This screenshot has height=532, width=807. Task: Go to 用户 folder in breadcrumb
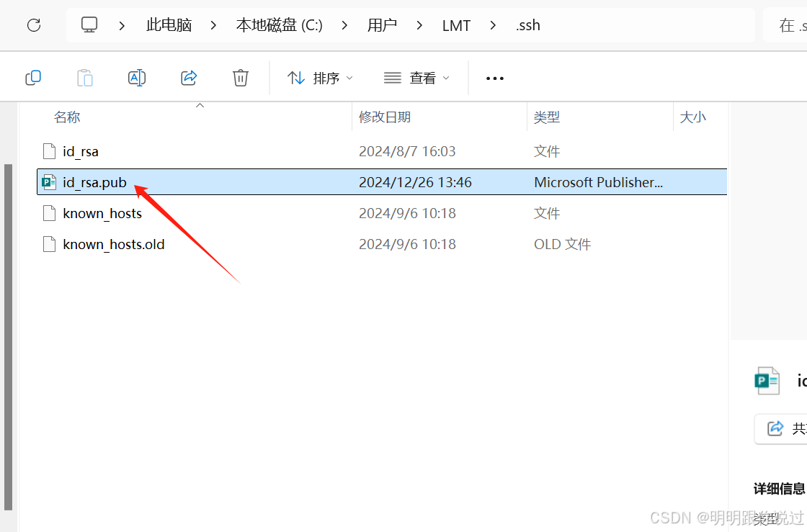click(x=382, y=25)
